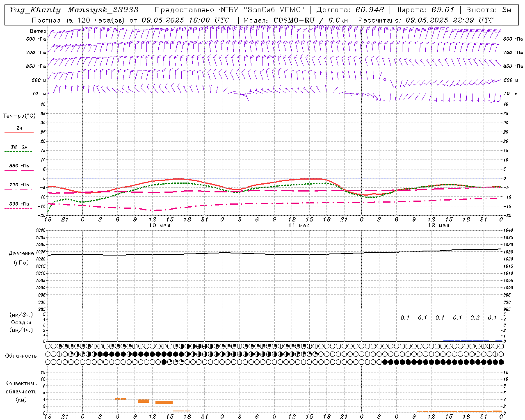Click the 10 мая date label
The image size is (525, 420).
pyautogui.click(x=160, y=226)
